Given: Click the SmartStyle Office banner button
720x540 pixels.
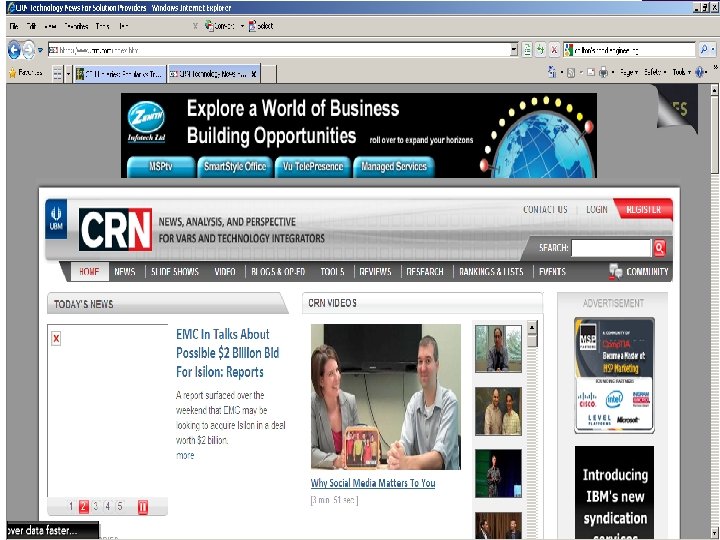Looking at the screenshot, I should (235, 167).
